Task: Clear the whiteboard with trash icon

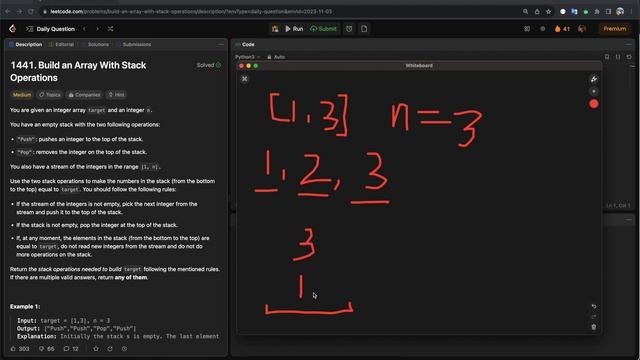Action: pyautogui.click(x=594, y=327)
